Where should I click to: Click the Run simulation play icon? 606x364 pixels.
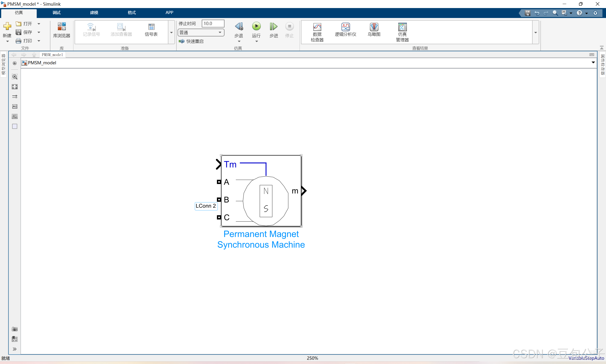tap(256, 26)
